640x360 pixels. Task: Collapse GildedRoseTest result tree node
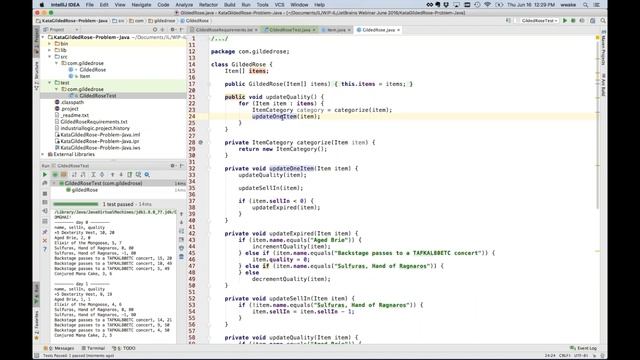tap(55, 183)
